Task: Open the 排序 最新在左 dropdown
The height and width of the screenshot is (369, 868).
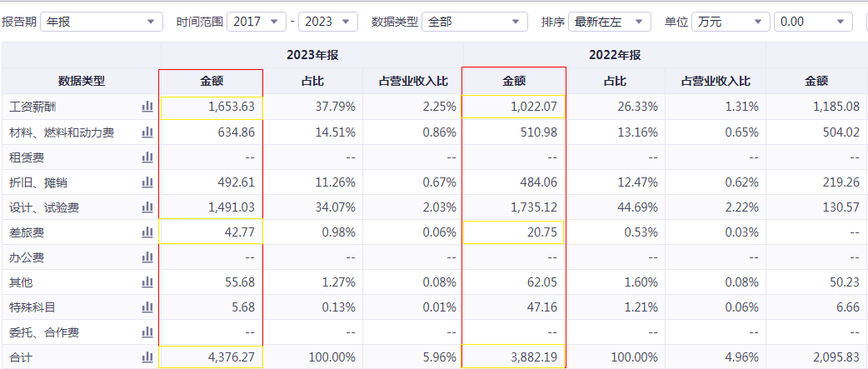Action: [609, 22]
